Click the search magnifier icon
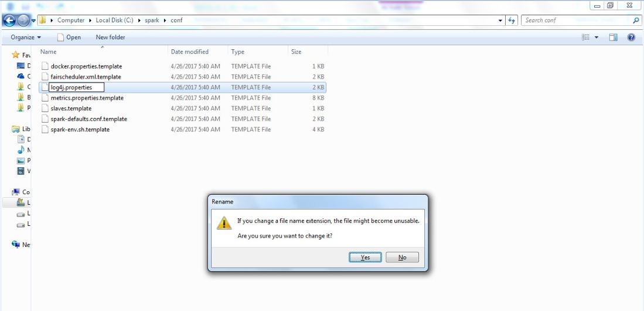644x311 pixels. coord(635,20)
